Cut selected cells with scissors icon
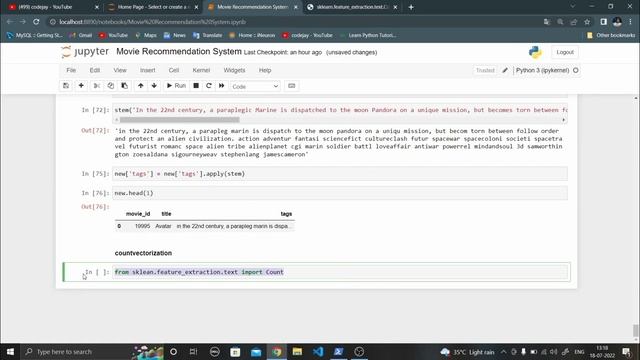The image size is (640, 360). pyautogui.click(x=97, y=86)
